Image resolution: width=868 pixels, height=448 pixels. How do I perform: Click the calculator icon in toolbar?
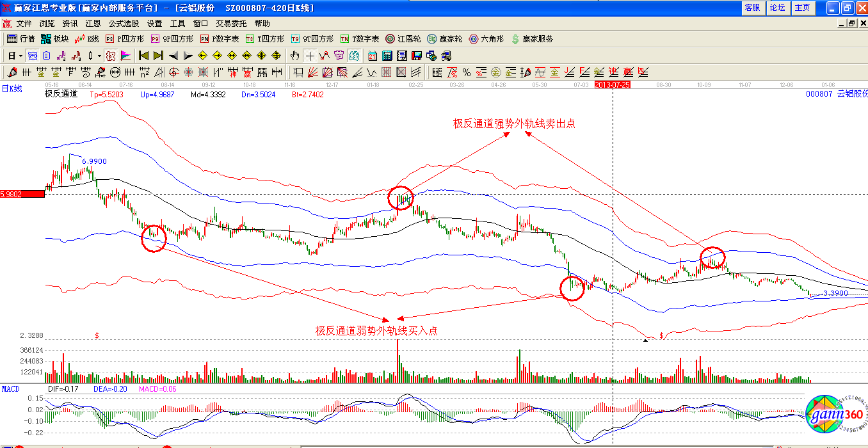[387, 56]
